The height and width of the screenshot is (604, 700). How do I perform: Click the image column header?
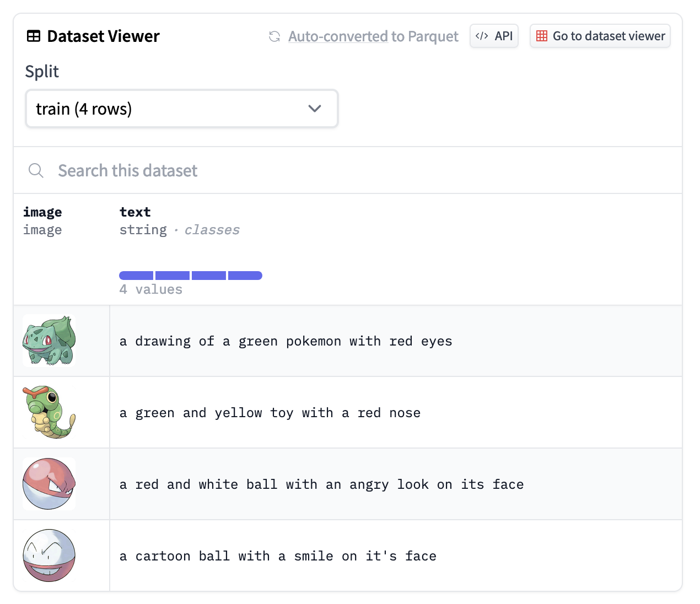pos(42,212)
